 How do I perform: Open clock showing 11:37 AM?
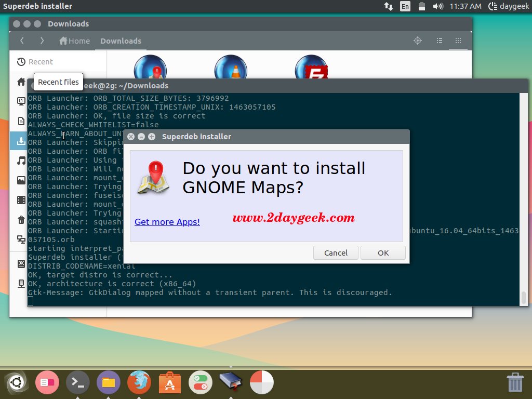point(465,6)
